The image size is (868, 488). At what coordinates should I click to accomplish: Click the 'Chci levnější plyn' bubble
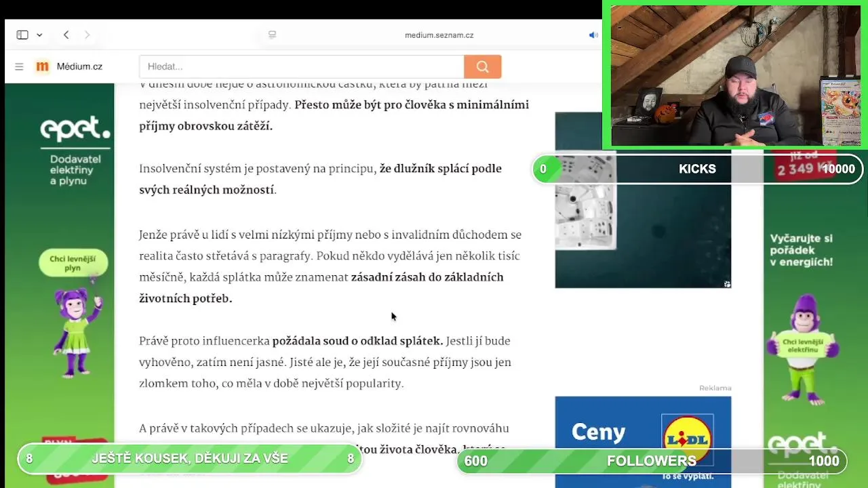(73, 264)
